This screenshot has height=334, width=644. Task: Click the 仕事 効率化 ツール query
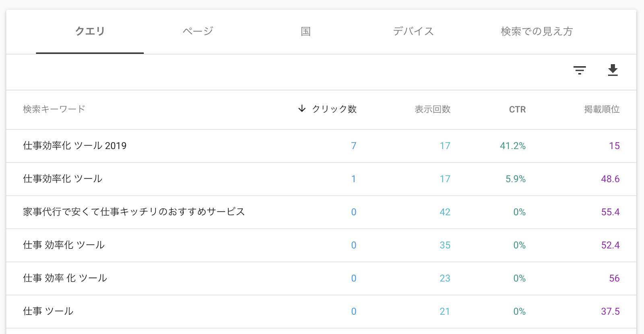[64, 245]
